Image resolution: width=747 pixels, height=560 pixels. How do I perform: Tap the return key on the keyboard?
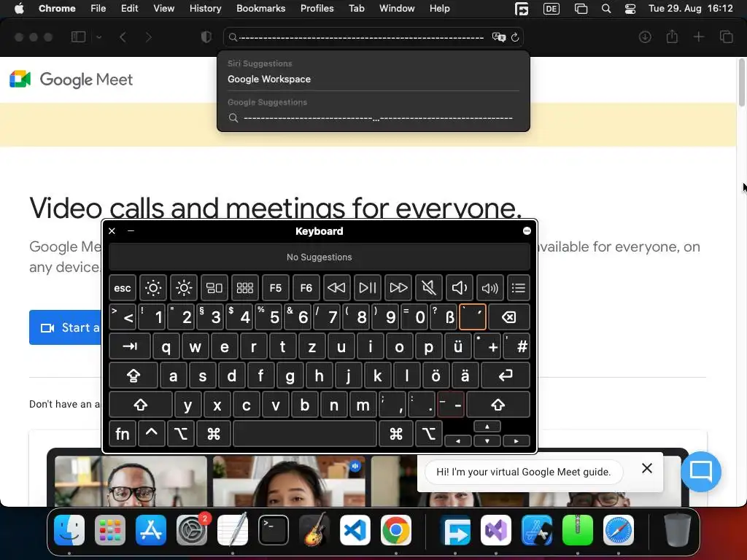506,376
